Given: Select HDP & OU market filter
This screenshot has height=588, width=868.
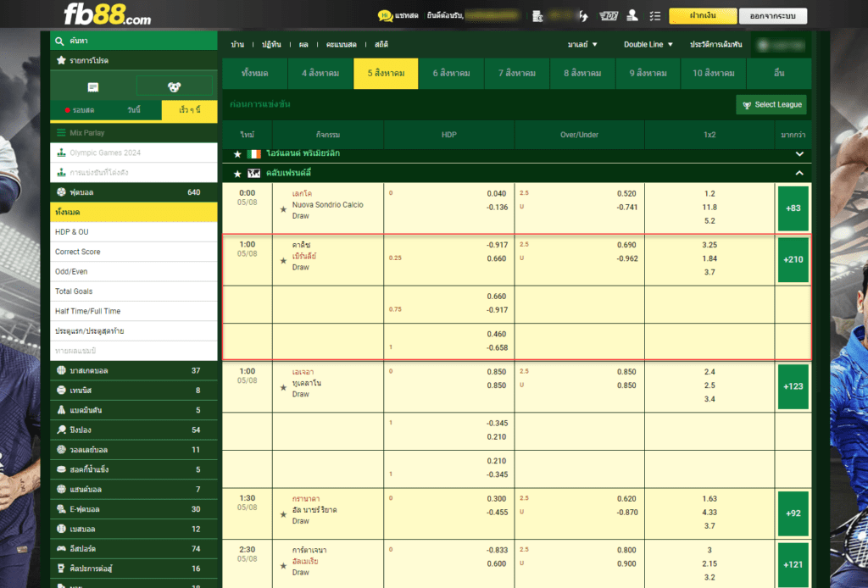Looking at the screenshot, I should [134, 232].
